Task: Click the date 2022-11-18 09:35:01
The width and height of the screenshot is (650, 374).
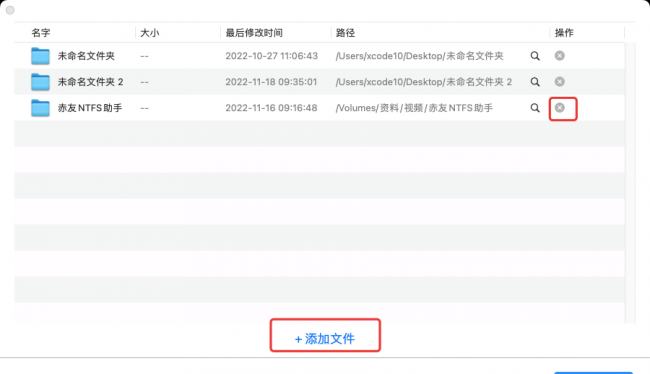Action: 271,82
